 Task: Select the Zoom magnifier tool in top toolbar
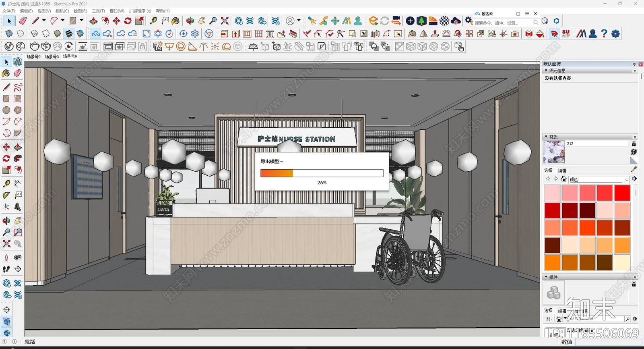click(x=213, y=21)
